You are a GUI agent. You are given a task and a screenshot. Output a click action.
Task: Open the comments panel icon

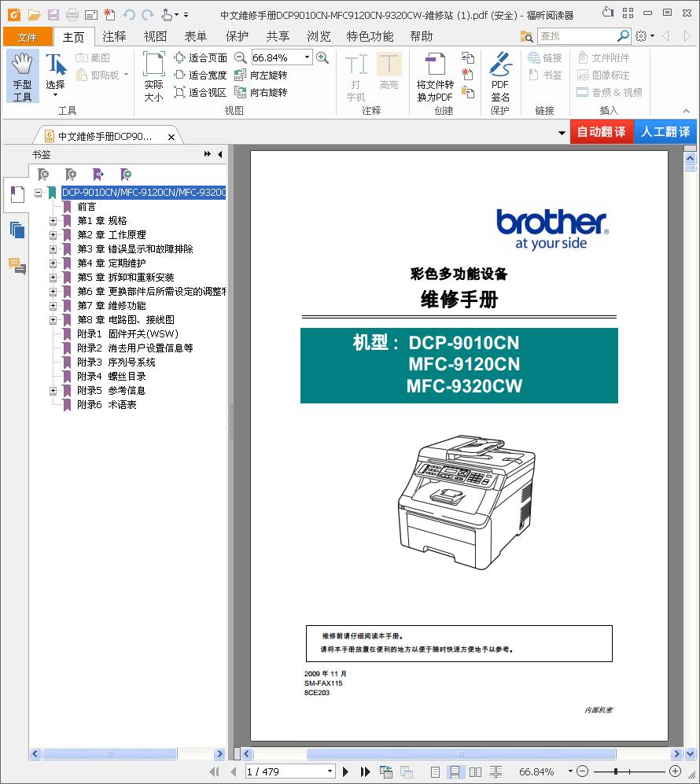(x=17, y=266)
